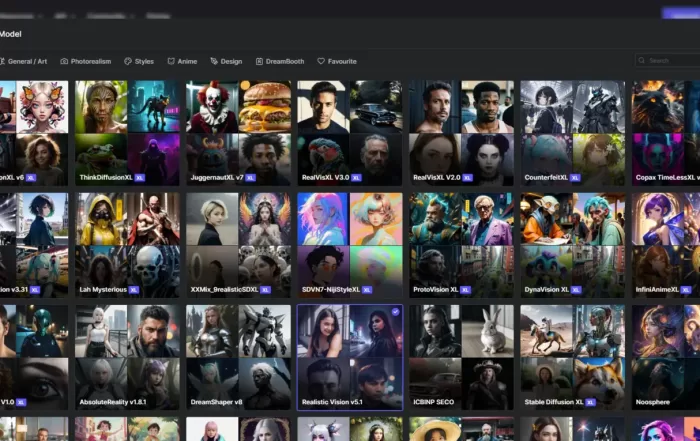Click the skull image in Lah Mysterious
The height and width of the screenshot is (441, 700).
coord(154,271)
